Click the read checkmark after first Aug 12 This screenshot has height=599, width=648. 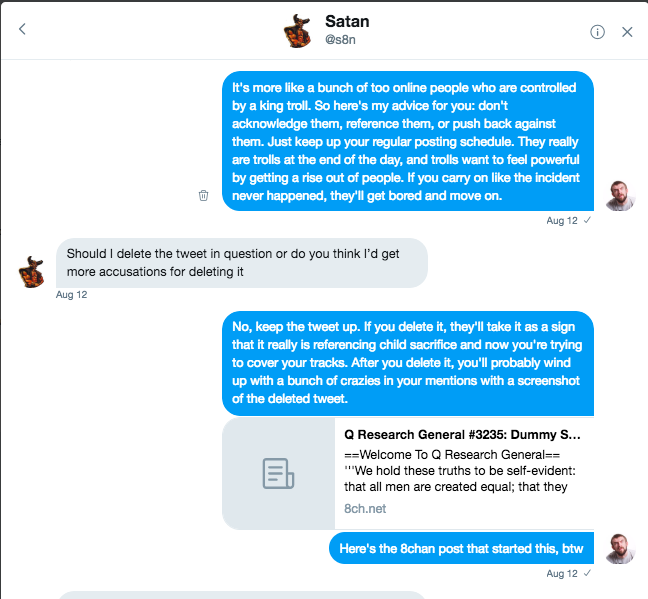point(587,220)
